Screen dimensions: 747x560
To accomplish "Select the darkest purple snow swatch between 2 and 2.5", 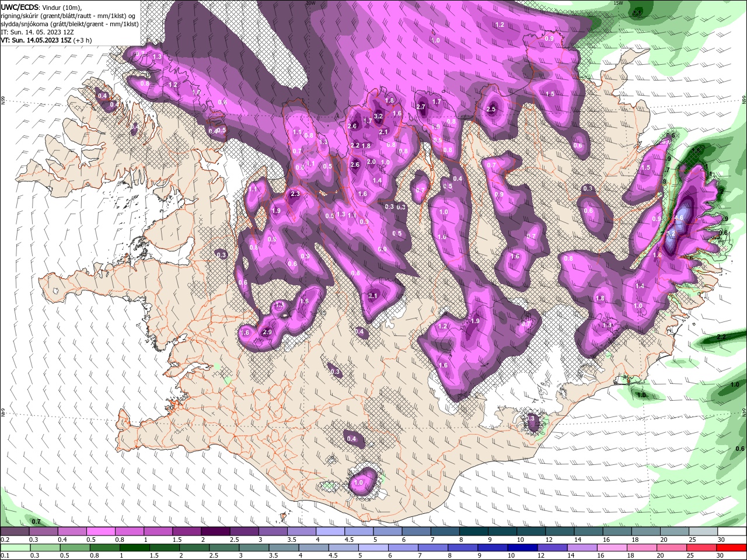I will coord(215,531).
